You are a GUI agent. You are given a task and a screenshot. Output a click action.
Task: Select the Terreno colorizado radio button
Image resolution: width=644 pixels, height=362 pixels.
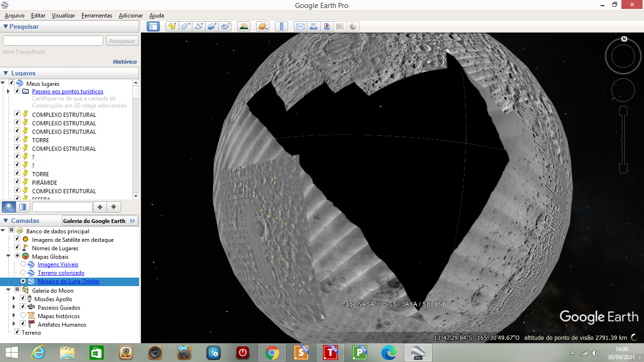click(23, 273)
